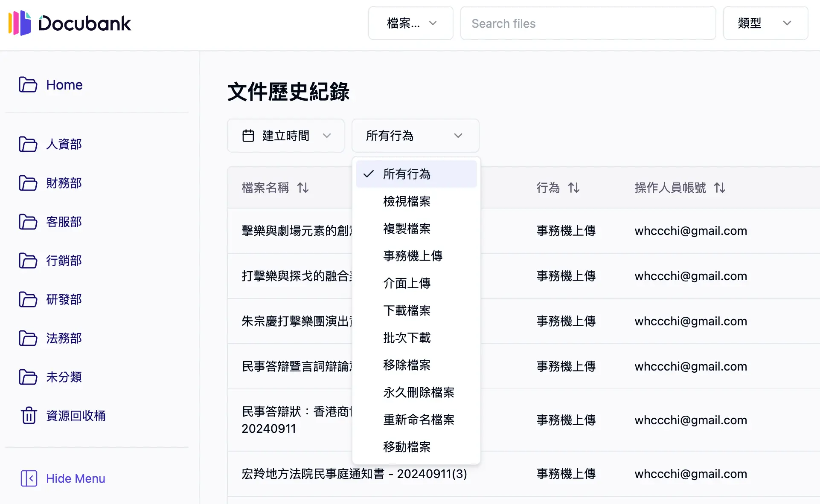
Task: Select 檢視檔案 from the actions menu
Action: (406, 201)
